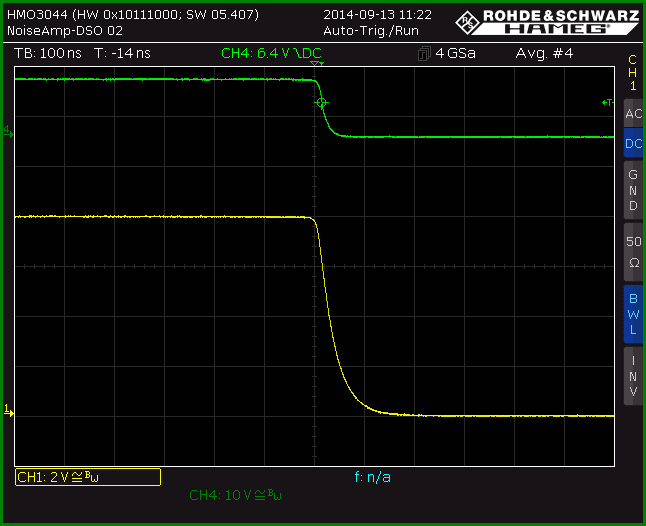
Task: Click the Avg. #4 acquisition mode readout
Action: [544, 53]
